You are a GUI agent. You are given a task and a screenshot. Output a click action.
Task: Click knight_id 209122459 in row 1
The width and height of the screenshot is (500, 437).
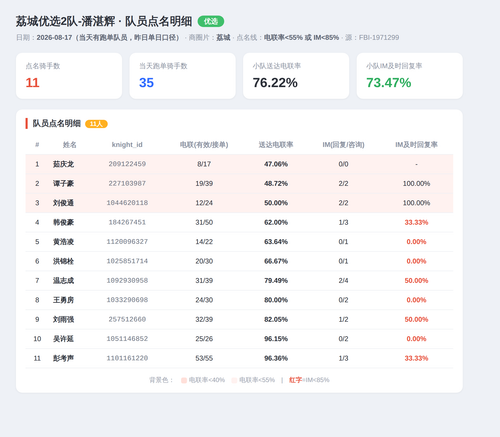pos(127,164)
